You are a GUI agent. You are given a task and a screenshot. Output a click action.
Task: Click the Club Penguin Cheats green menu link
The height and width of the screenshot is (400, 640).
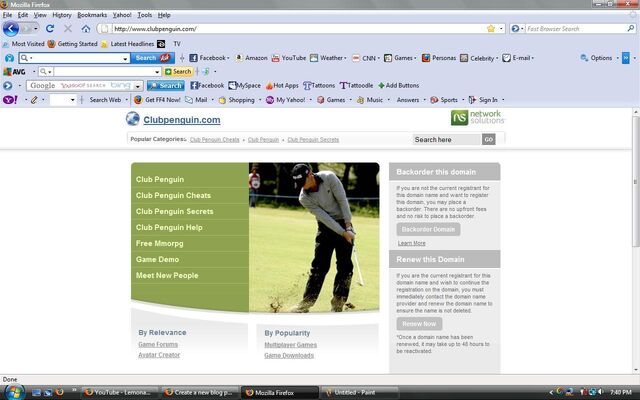(173, 196)
